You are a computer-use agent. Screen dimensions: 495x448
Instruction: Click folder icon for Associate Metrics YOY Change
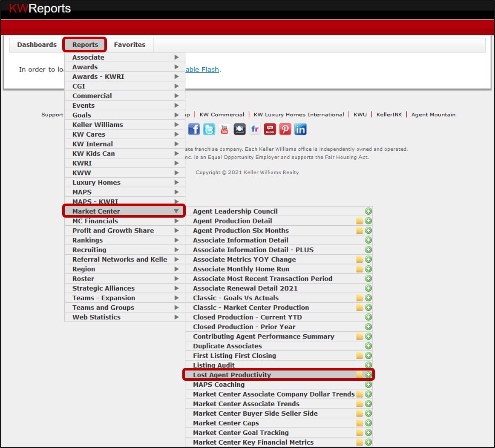click(x=359, y=259)
